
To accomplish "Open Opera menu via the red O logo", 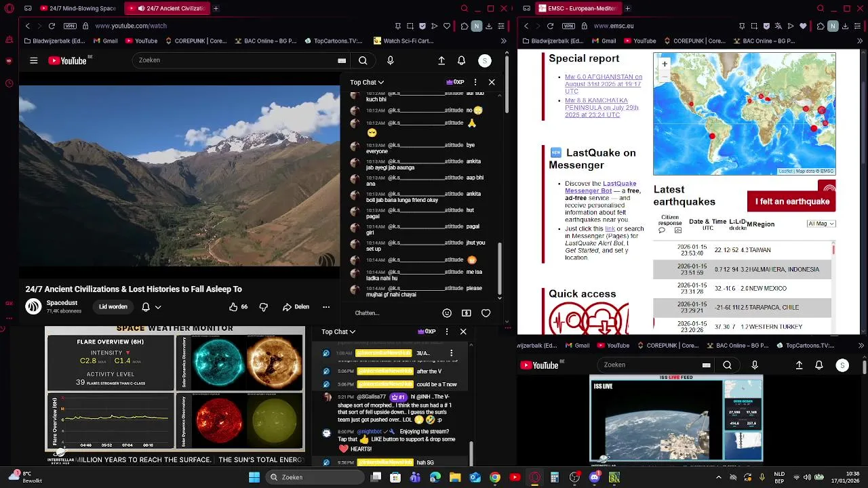I will [x=9, y=9].
